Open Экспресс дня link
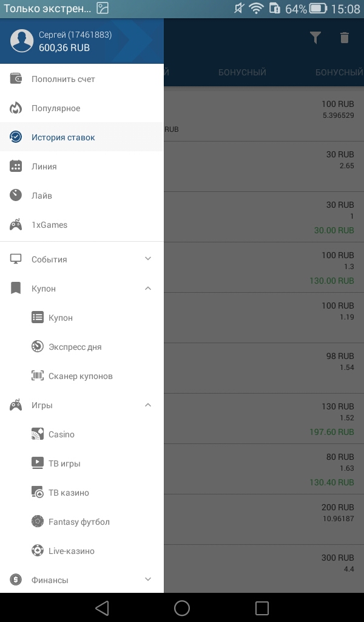The width and height of the screenshot is (364, 622). (x=75, y=347)
